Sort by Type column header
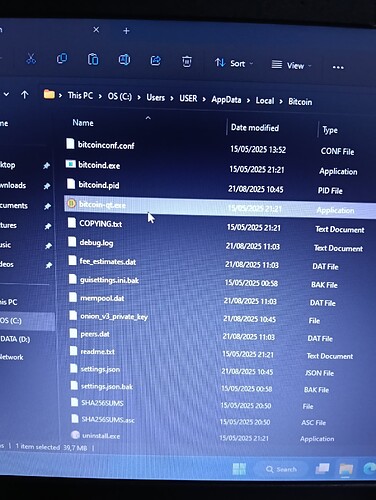376x500 pixels. click(330, 130)
